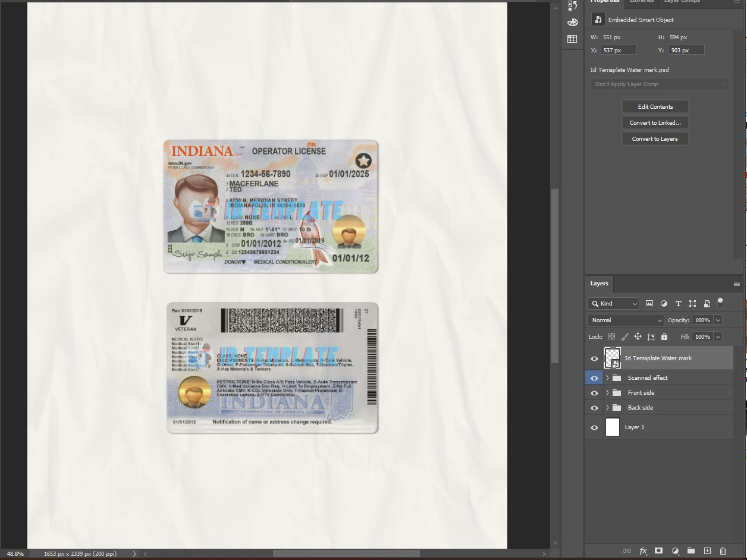Add a layer style fx icon

tap(643, 551)
